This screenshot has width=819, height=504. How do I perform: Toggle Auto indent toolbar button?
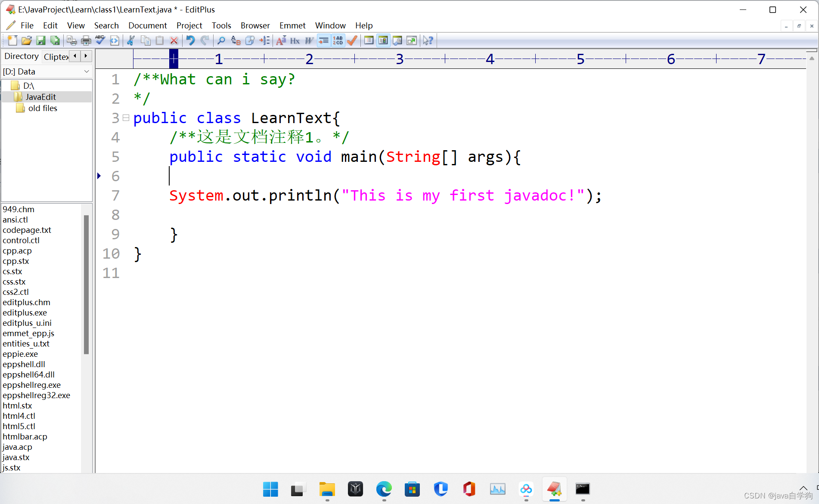point(323,40)
